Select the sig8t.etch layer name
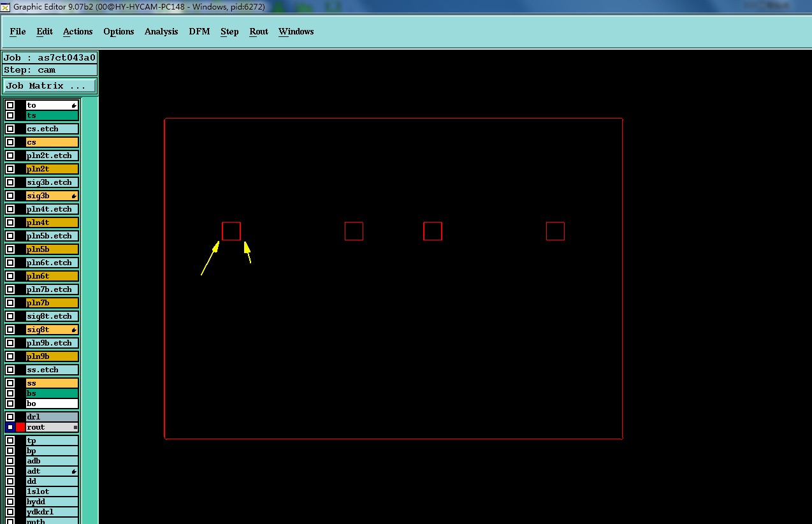This screenshot has height=524, width=812. coord(52,316)
